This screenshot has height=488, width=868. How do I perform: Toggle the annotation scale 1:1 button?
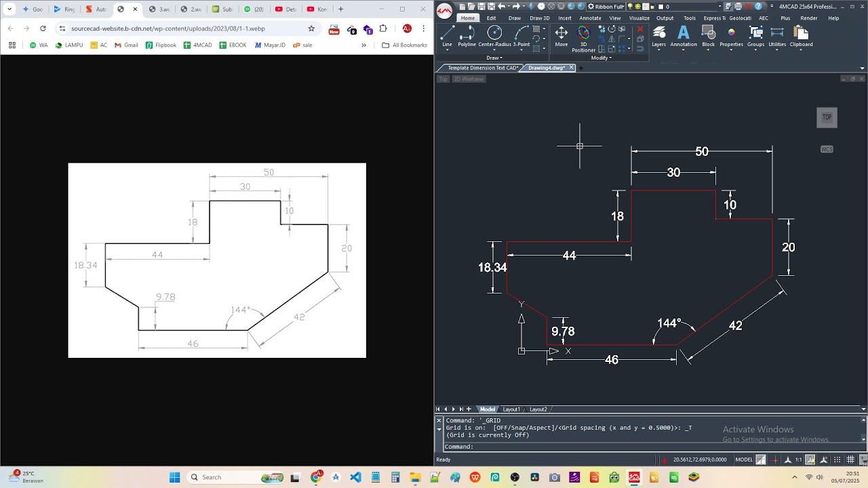[799, 460]
